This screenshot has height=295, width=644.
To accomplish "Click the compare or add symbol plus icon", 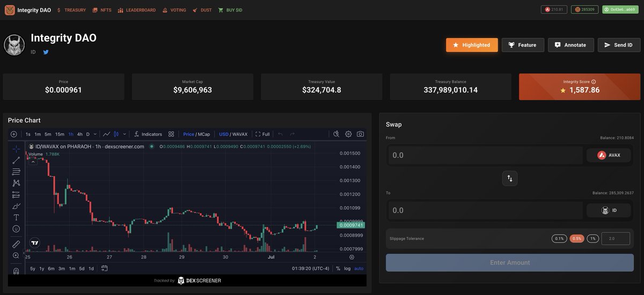I will (x=13, y=134).
